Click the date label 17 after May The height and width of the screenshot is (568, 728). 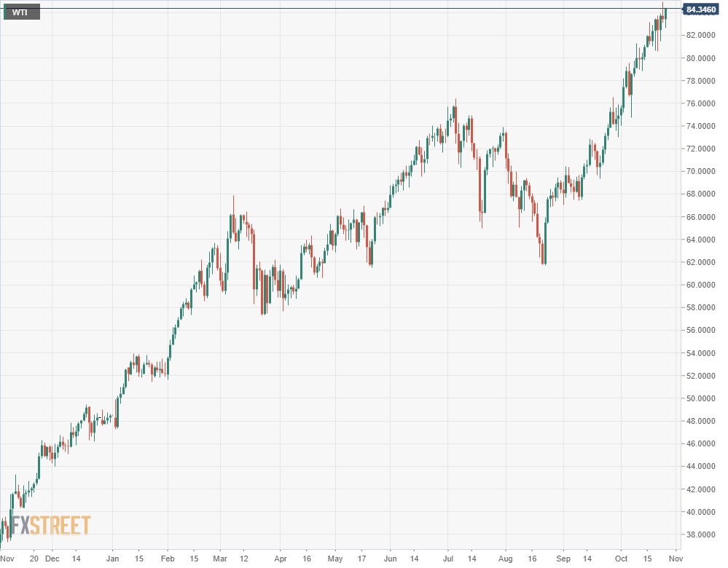361,559
